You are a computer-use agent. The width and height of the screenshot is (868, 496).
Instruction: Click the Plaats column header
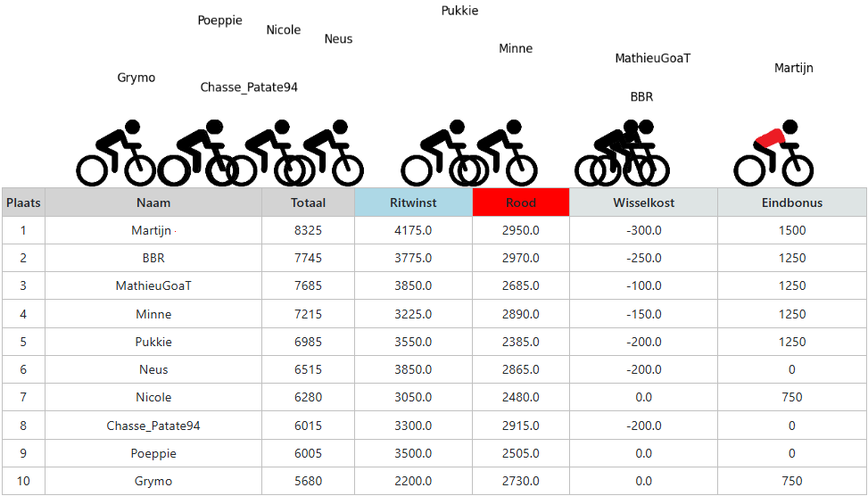[x=23, y=203]
